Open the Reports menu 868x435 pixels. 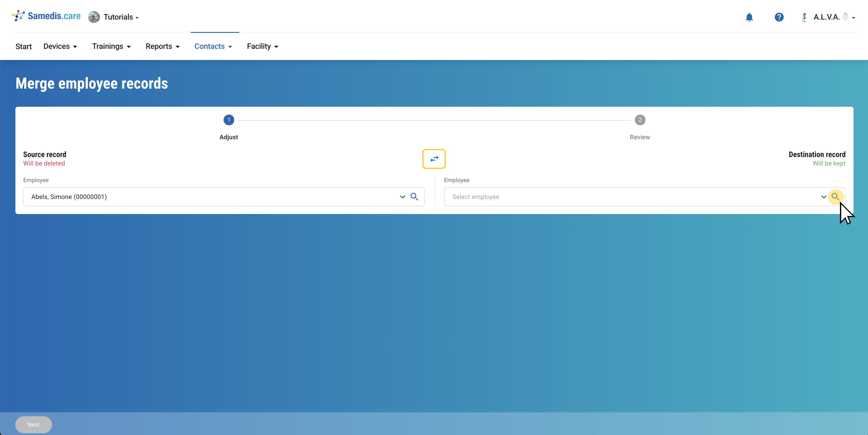[x=162, y=46]
